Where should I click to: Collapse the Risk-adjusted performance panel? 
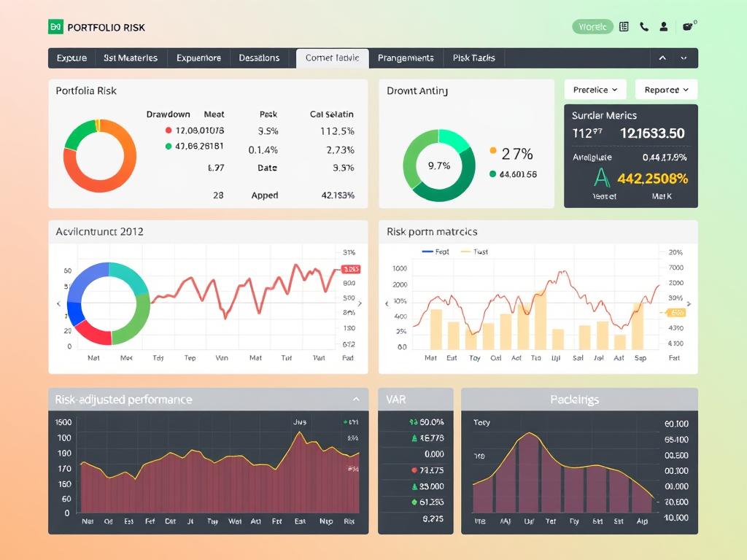(x=356, y=400)
